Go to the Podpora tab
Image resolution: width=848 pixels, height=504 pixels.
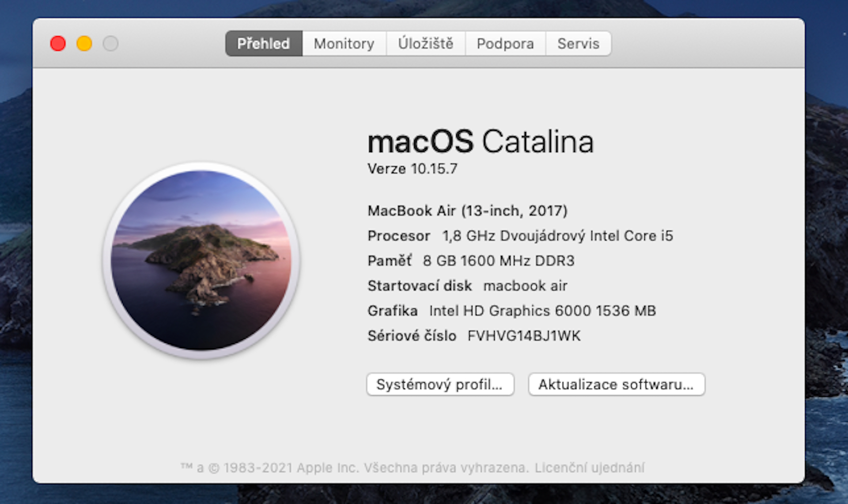pos(505,44)
